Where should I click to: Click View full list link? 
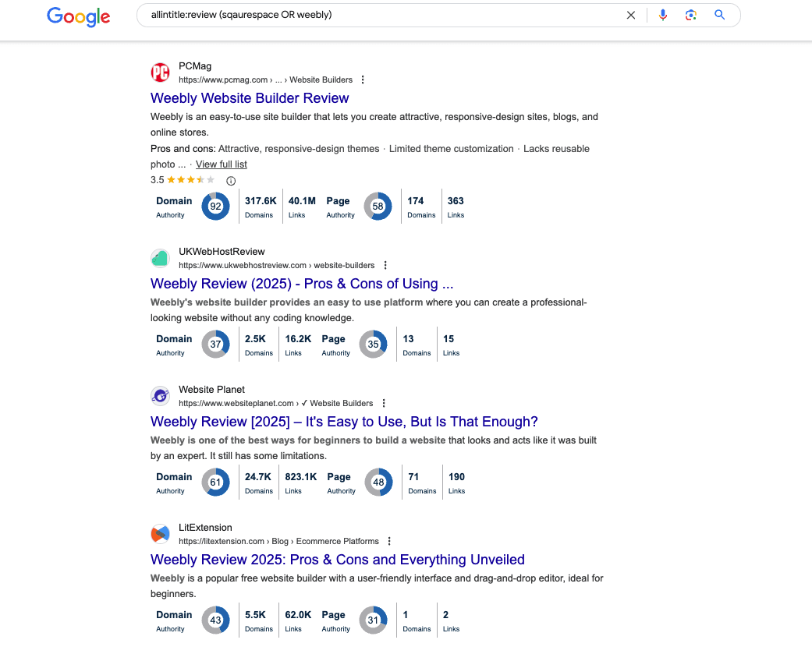[222, 164]
